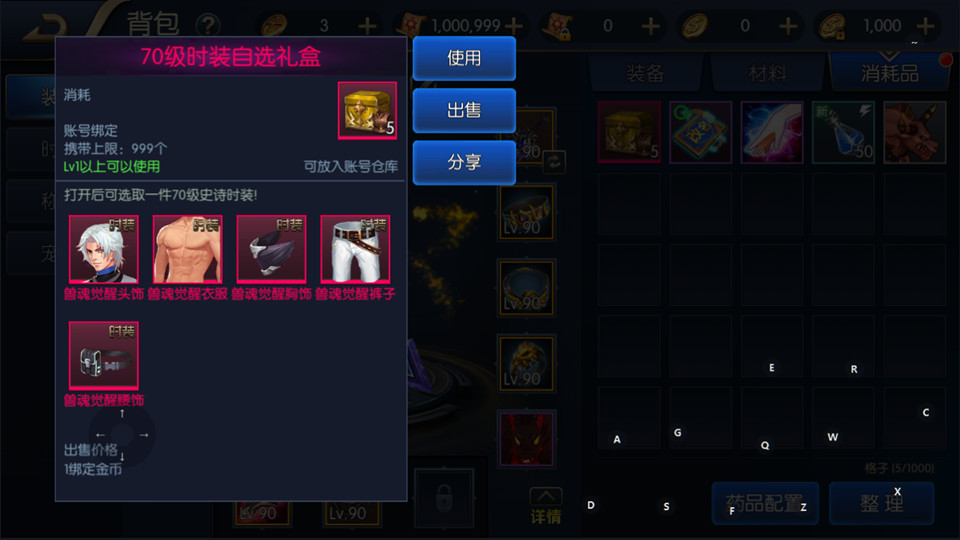Screen dimensions: 960x540
Task: Select the 兽魂觉醒头饰 headgear costume icon
Action: click(x=103, y=249)
